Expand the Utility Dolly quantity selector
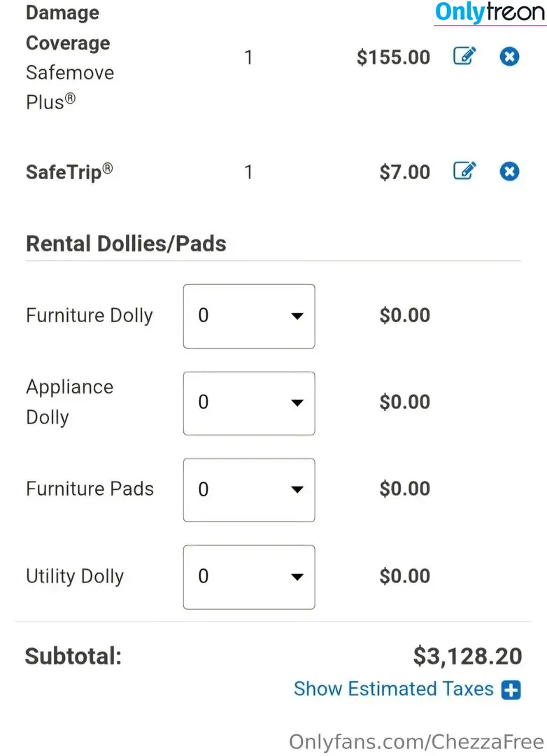The image size is (547, 756). pos(249,577)
